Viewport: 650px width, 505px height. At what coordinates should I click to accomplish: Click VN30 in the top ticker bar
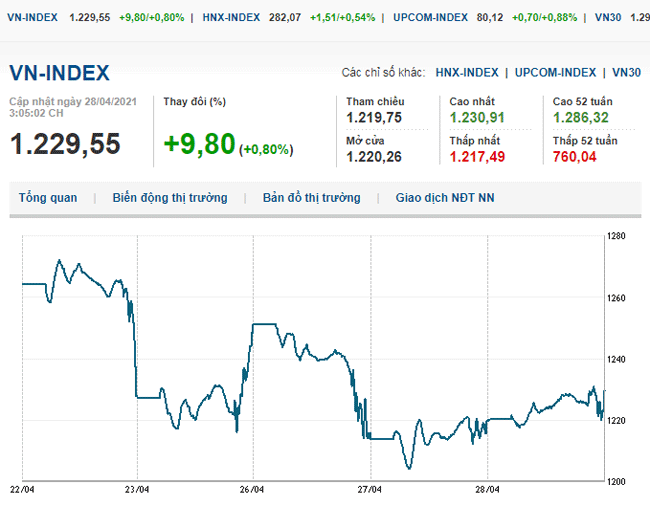click(x=606, y=18)
